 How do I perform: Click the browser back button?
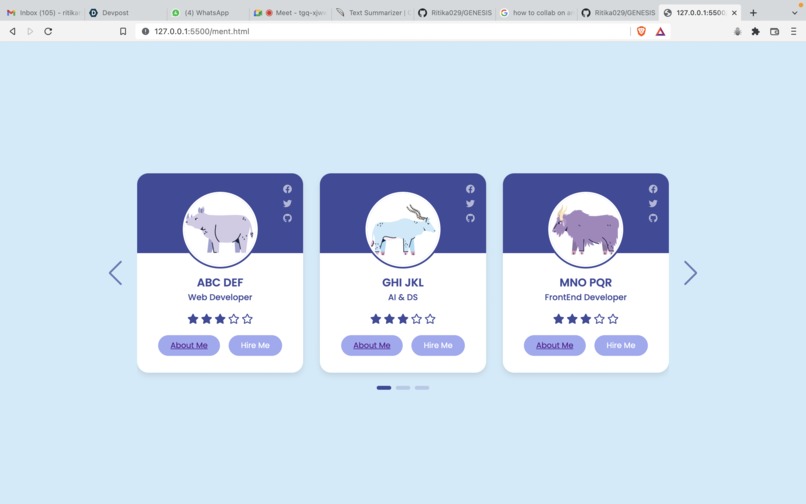point(12,31)
